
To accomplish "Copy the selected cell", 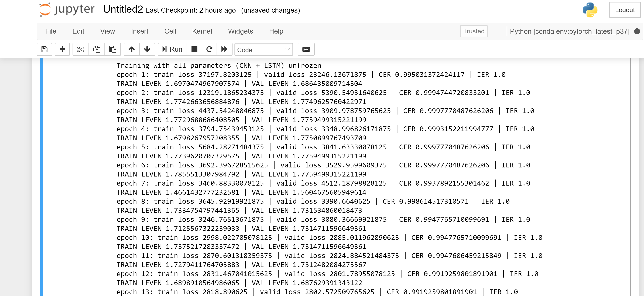I will point(96,49).
